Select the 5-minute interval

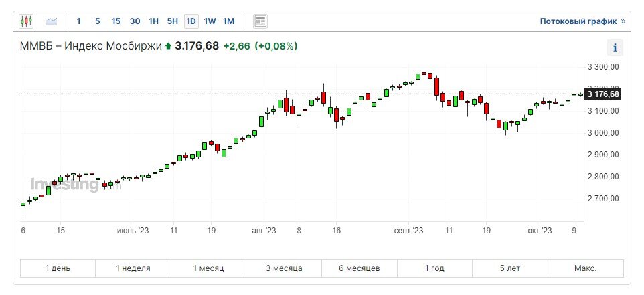[x=97, y=21]
